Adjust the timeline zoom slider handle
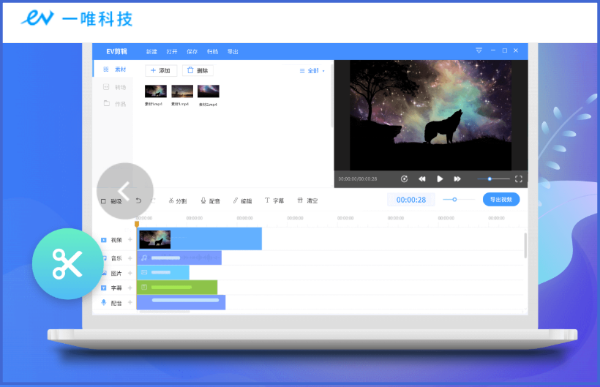This screenshot has height=387, width=600. [x=455, y=199]
